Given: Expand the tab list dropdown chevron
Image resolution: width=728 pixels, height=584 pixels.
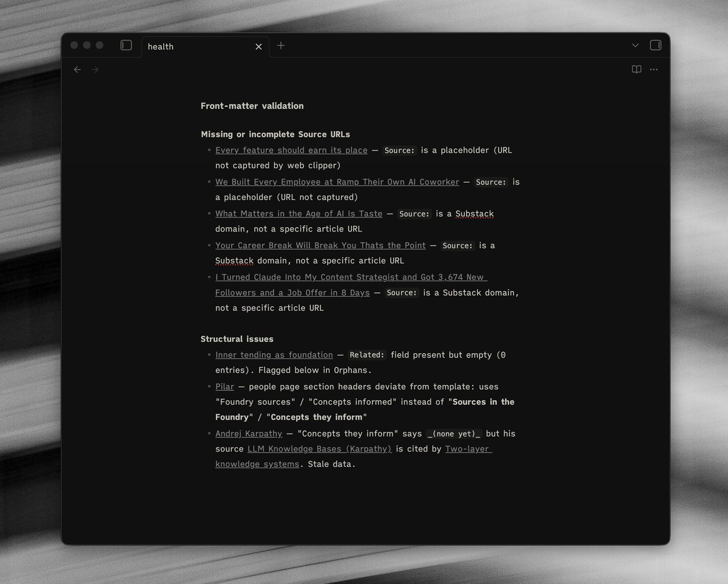Looking at the screenshot, I should pyautogui.click(x=635, y=46).
